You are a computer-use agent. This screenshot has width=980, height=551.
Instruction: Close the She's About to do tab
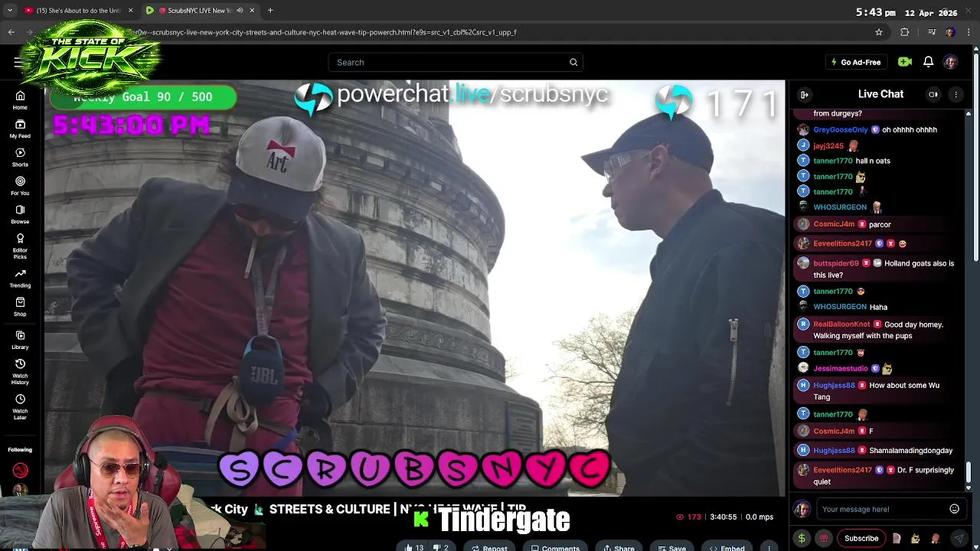130,11
